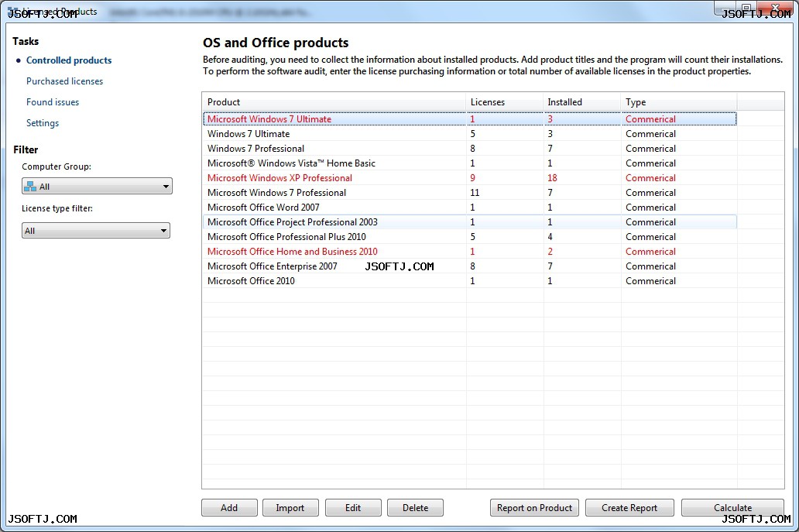Generate Report on Product
The image size is (799, 532).
point(534,507)
